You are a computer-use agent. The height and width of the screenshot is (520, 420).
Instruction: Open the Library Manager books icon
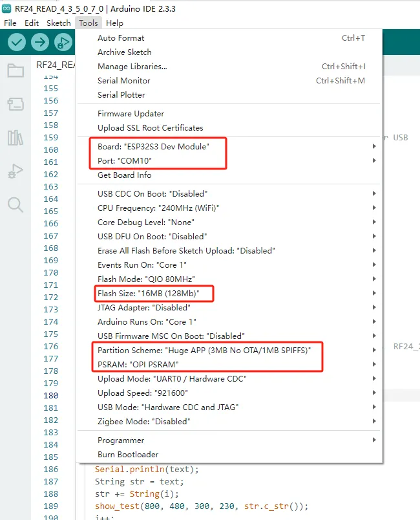(16, 138)
